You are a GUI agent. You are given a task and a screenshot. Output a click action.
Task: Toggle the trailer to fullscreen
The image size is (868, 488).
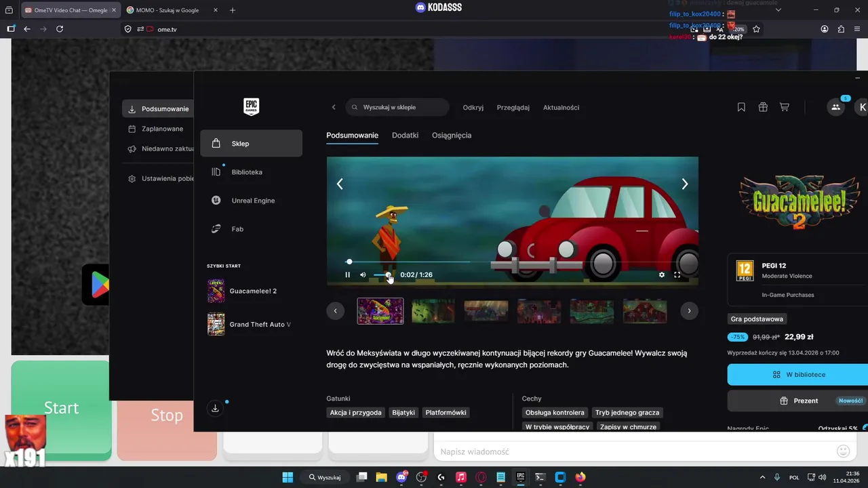pyautogui.click(x=677, y=274)
